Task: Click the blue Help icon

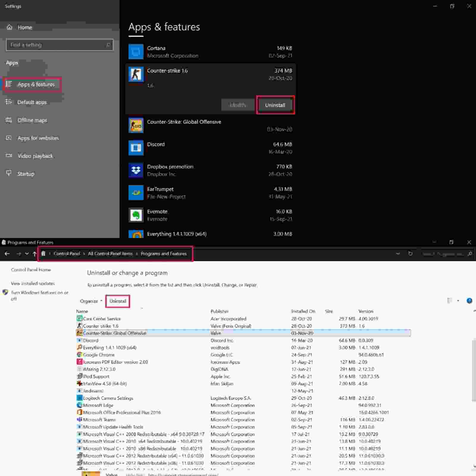Action: pos(469,301)
